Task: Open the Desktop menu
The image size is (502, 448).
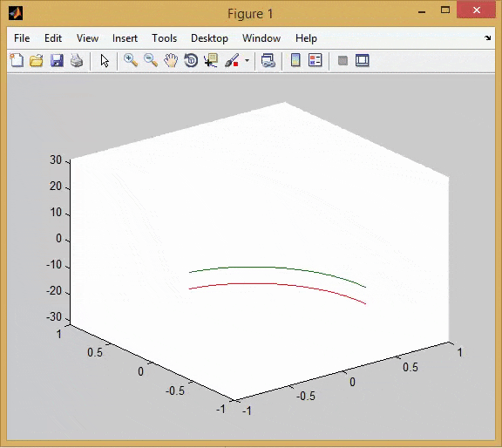Action: (x=209, y=38)
